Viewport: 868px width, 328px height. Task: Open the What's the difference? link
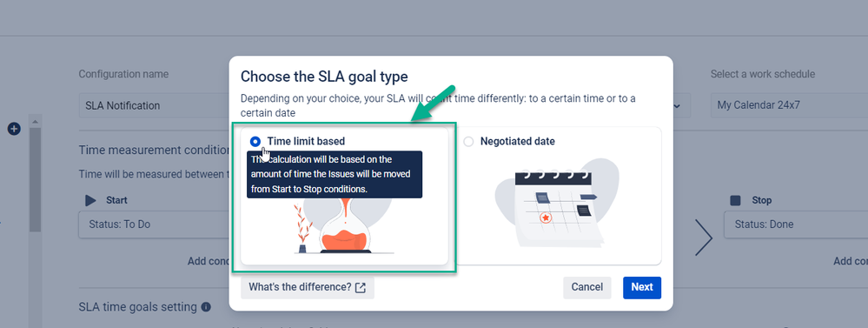click(308, 288)
